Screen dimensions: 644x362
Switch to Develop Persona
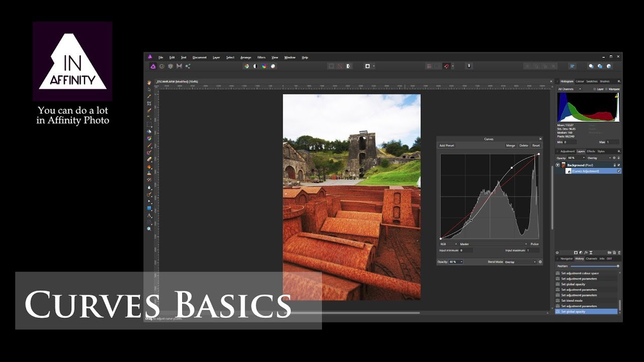click(x=171, y=66)
